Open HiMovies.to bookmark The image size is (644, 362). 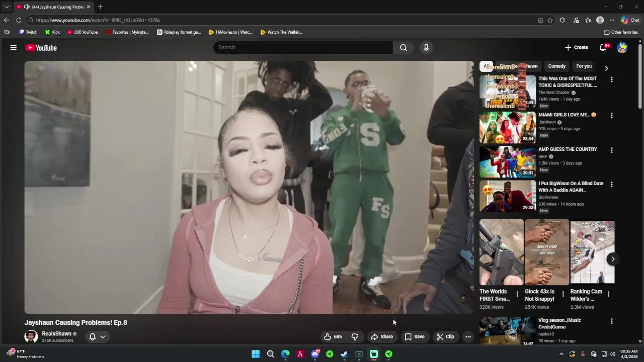230,32
